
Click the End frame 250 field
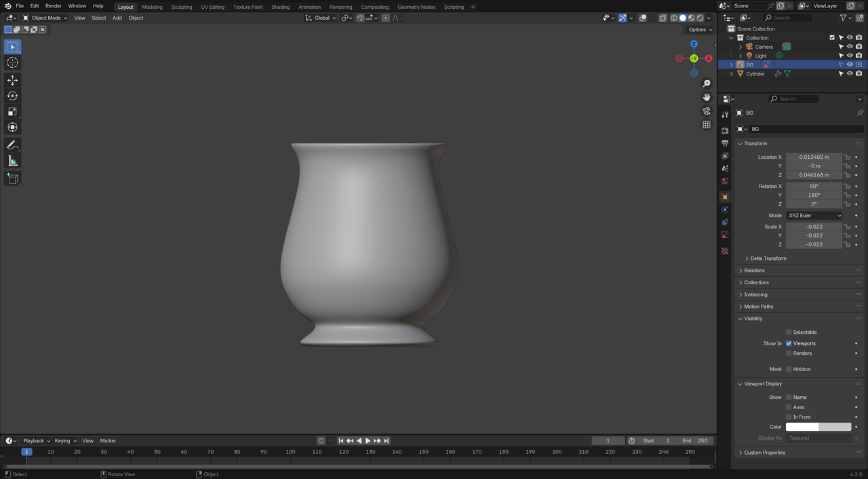tap(694, 441)
